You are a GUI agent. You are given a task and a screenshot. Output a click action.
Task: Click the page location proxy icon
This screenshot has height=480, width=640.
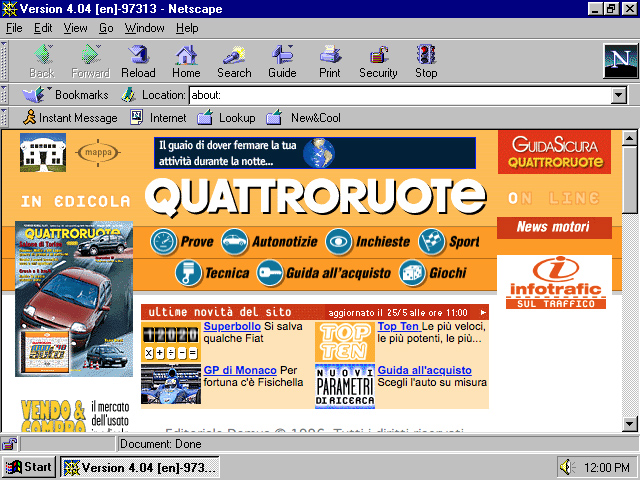pyautogui.click(x=128, y=95)
